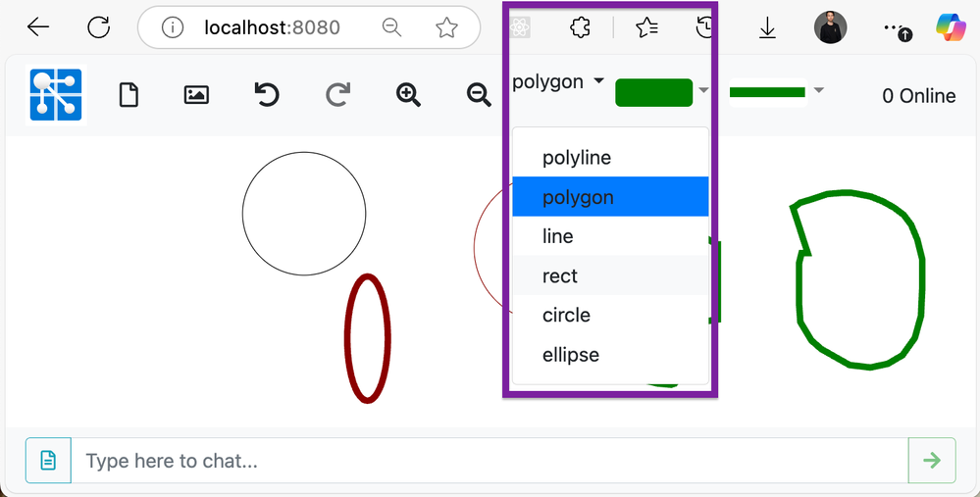This screenshot has width=980, height=497.
Task: Create a new blank page icon
Action: pos(129,95)
